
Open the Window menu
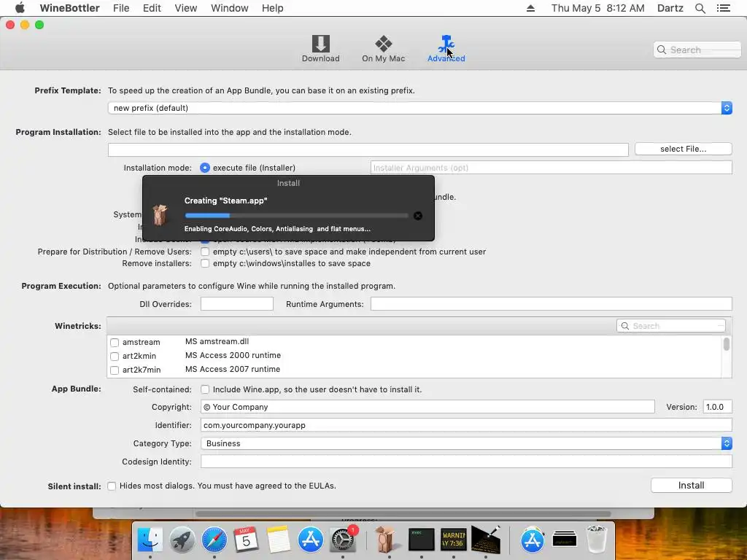point(230,8)
